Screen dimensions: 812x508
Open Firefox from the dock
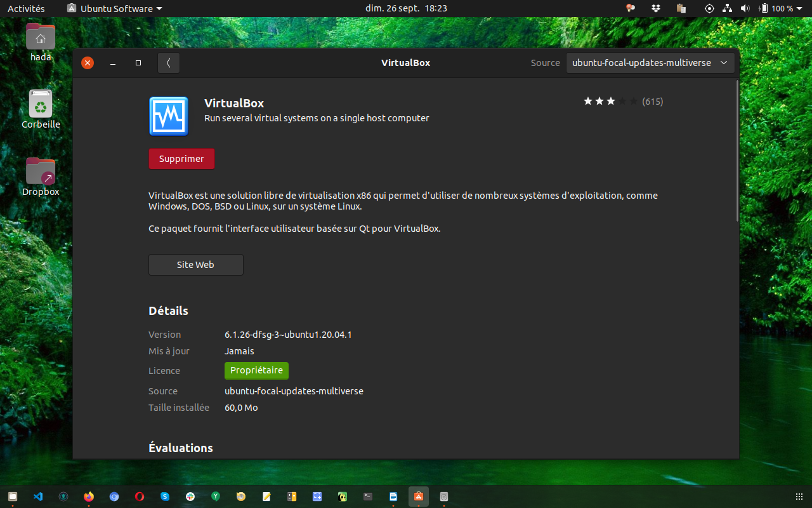(89, 497)
